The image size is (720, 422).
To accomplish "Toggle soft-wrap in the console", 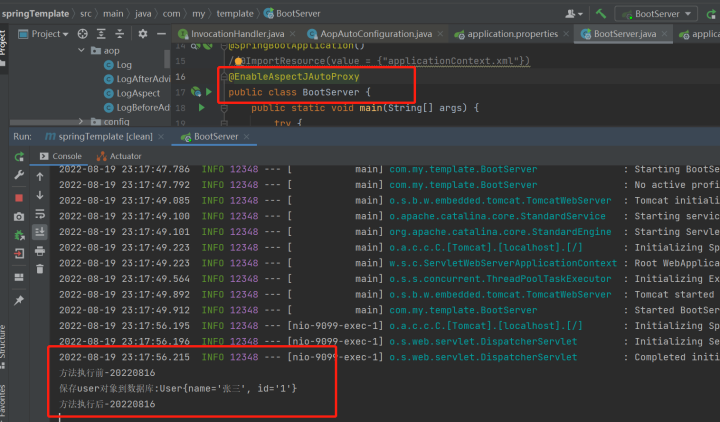I will [40, 214].
